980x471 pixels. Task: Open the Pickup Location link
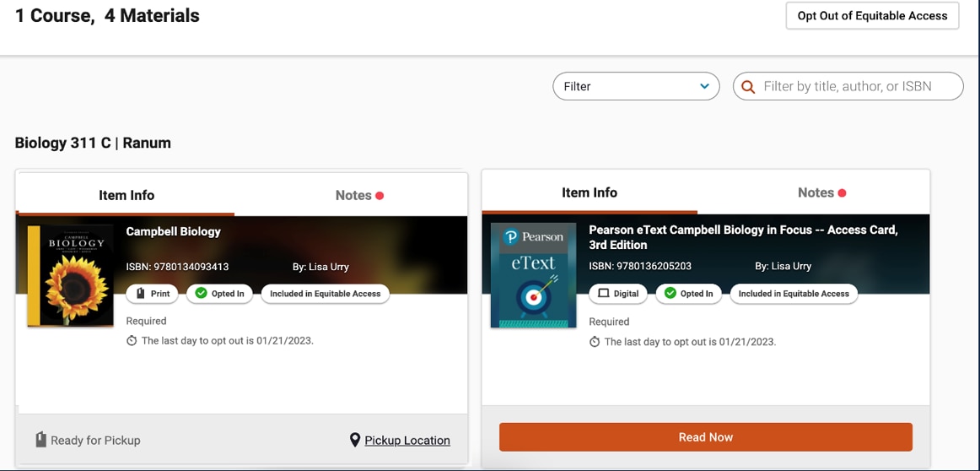pyautogui.click(x=407, y=441)
